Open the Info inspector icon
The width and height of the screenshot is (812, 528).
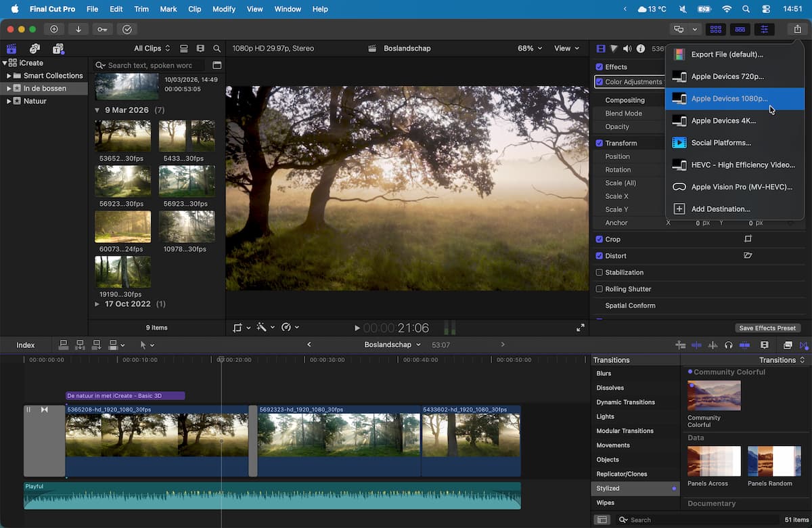pyautogui.click(x=641, y=49)
